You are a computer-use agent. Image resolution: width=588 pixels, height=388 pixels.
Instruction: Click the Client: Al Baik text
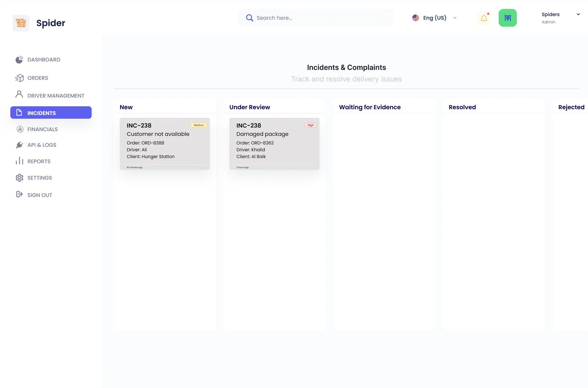[251, 156]
